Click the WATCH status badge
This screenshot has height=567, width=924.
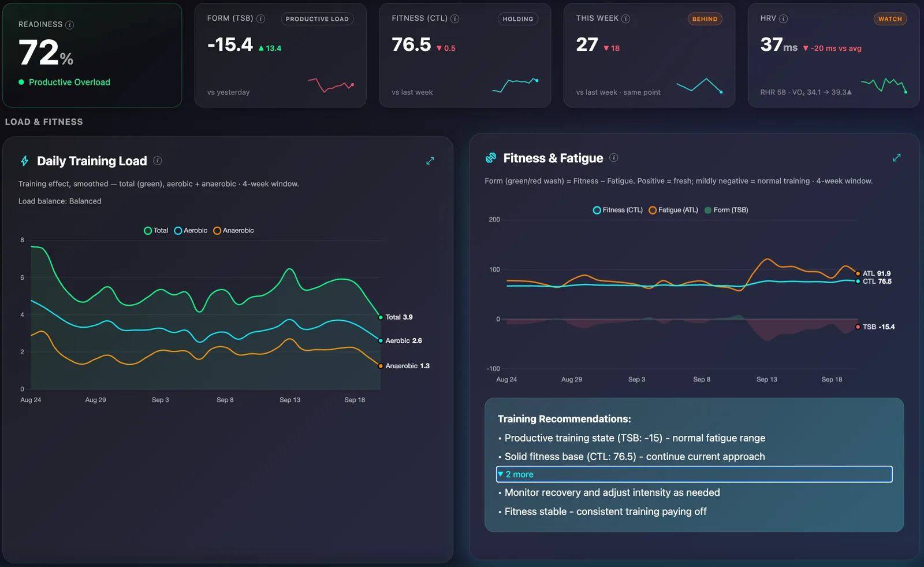click(890, 19)
